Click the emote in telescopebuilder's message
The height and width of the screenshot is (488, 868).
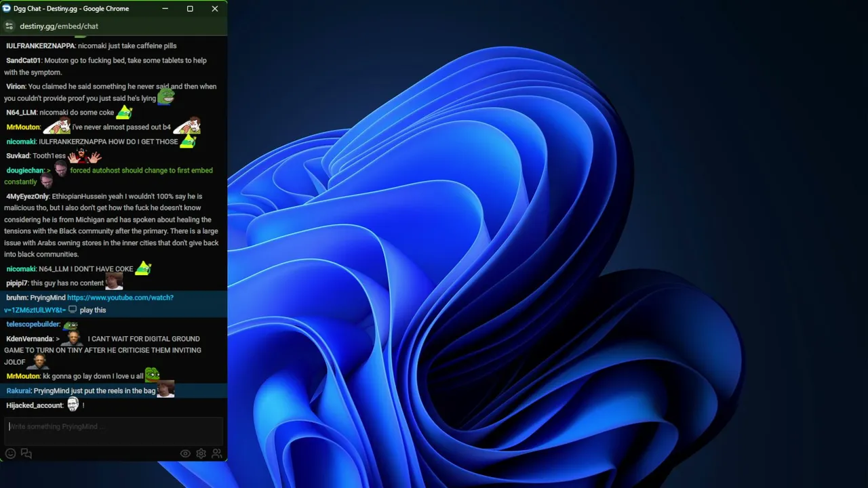coord(71,324)
